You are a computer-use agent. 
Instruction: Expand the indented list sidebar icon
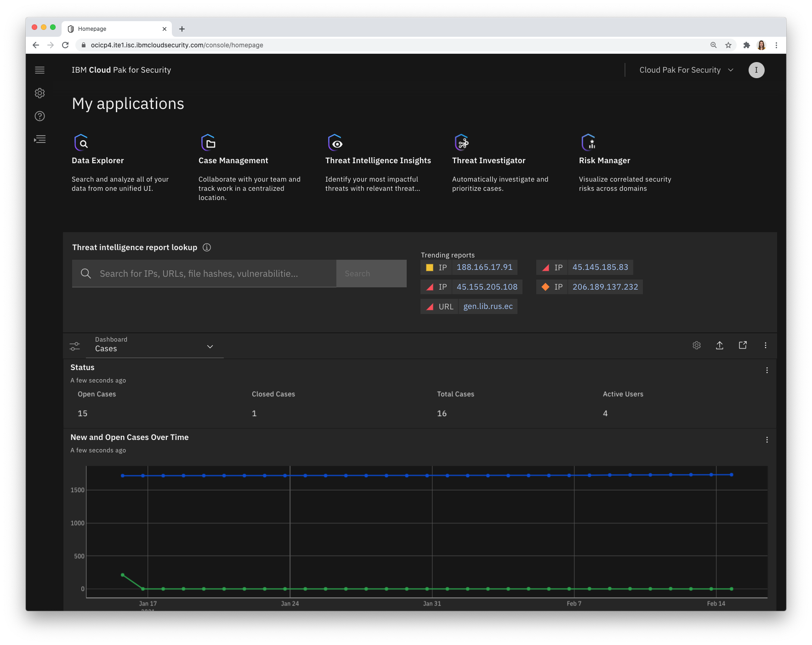coord(40,139)
